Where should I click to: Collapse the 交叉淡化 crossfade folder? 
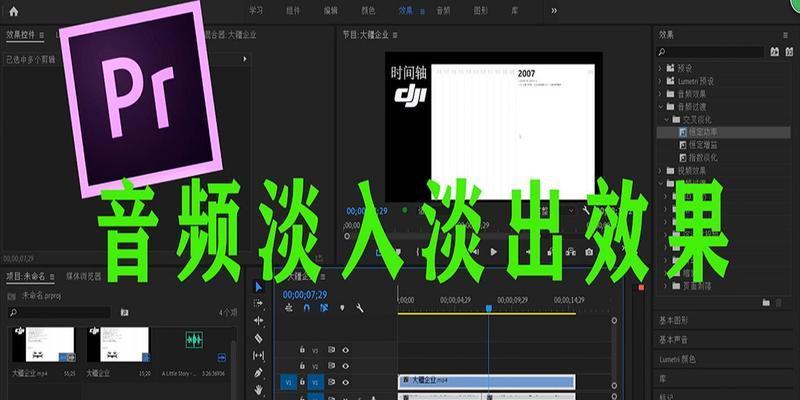[x=666, y=119]
